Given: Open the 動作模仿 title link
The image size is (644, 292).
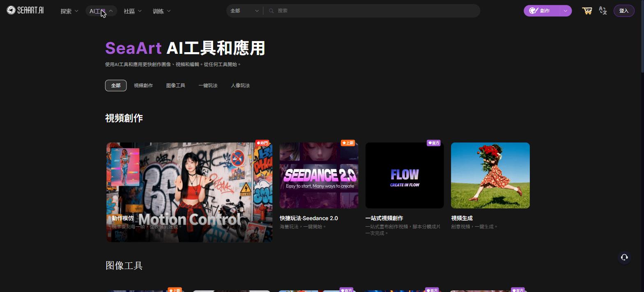Looking at the screenshot, I should [123, 218].
